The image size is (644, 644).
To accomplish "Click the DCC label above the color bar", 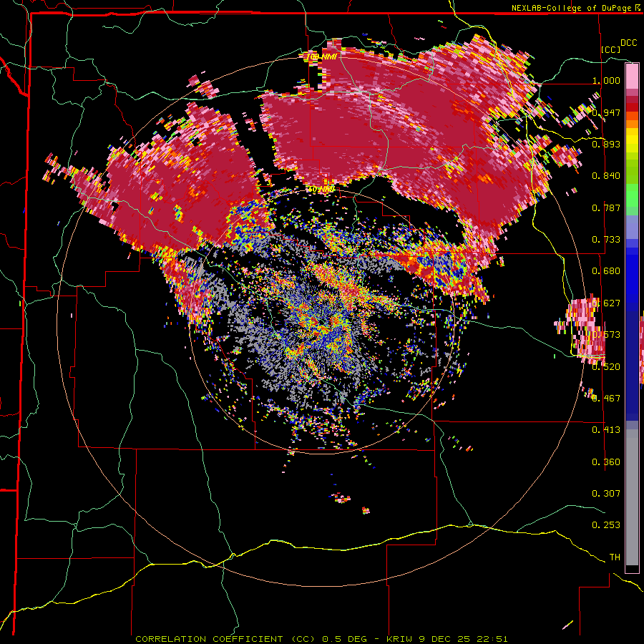I will pos(628,43).
